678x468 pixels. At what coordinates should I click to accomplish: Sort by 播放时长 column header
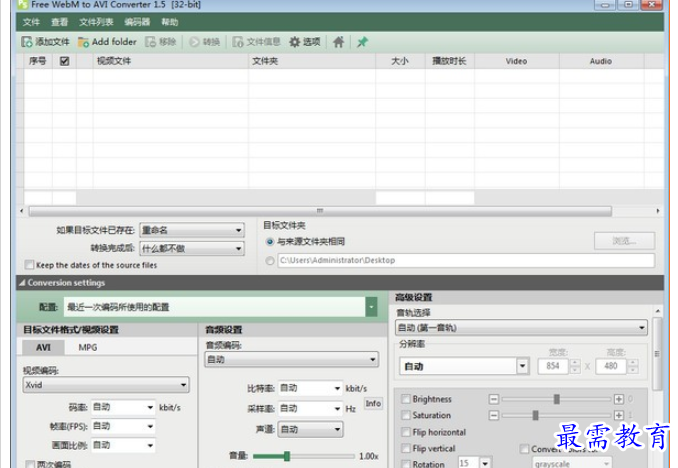pyautogui.click(x=450, y=61)
